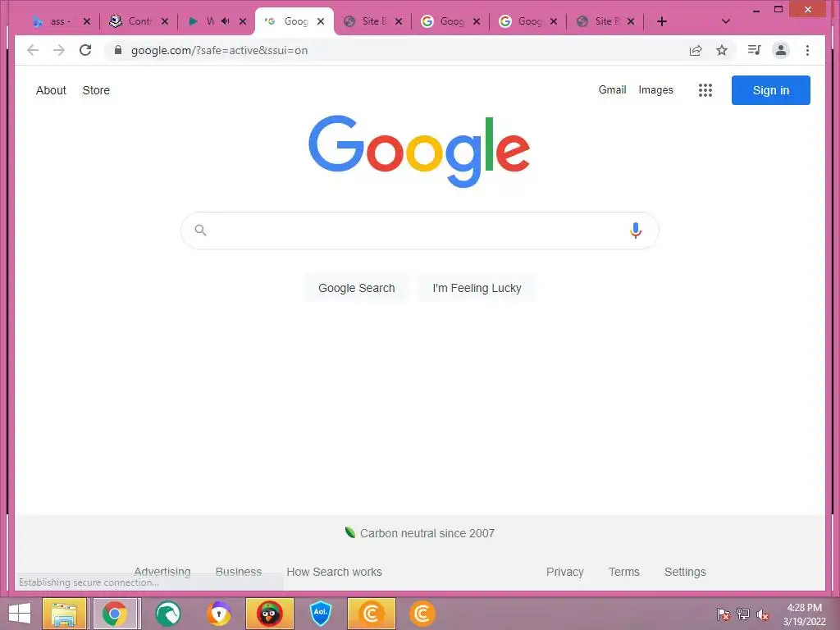Open File Explorer from the taskbar
This screenshot has width=840, height=630.
(x=64, y=614)
